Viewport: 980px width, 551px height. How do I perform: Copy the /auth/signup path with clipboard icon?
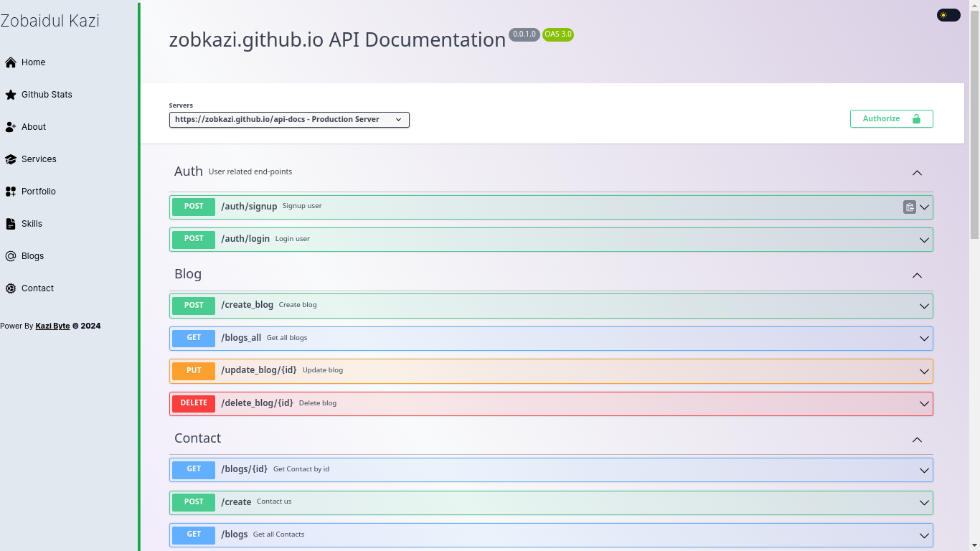point(909,207)
